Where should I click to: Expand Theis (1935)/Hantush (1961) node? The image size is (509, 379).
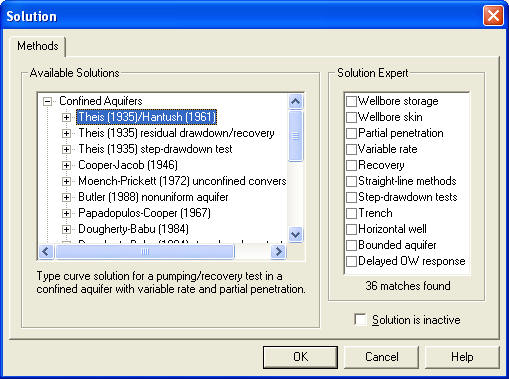point(66,117)
